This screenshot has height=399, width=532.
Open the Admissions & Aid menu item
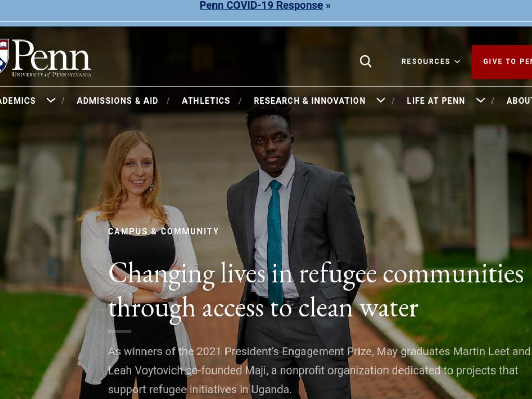pos(117,101)
